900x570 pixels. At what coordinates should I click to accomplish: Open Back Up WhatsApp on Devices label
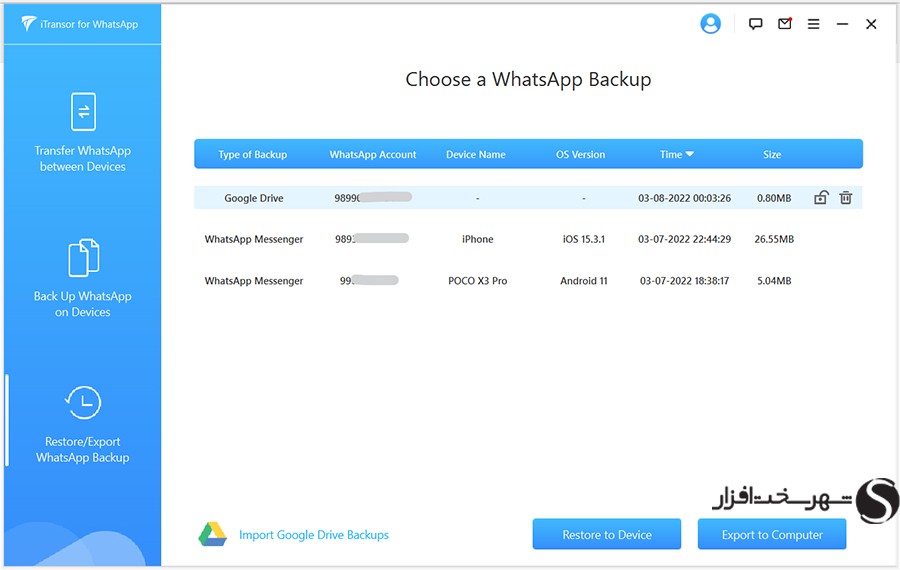83,304
